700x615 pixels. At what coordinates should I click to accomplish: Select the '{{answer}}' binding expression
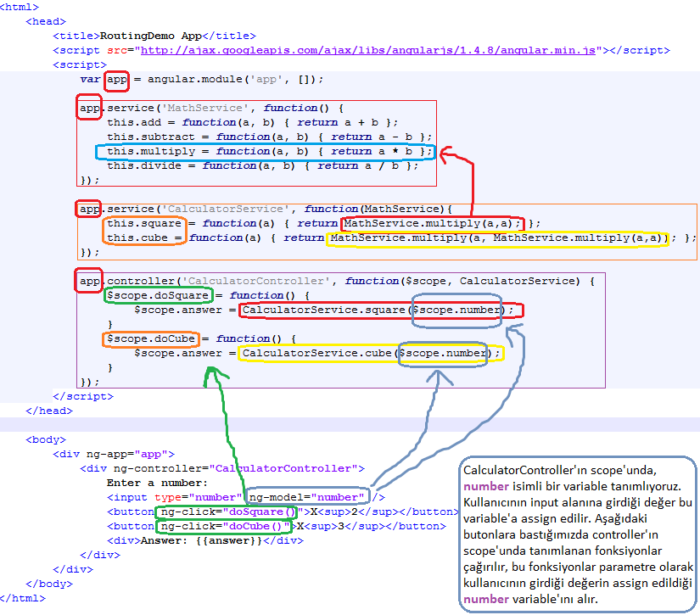coord(228,540)
